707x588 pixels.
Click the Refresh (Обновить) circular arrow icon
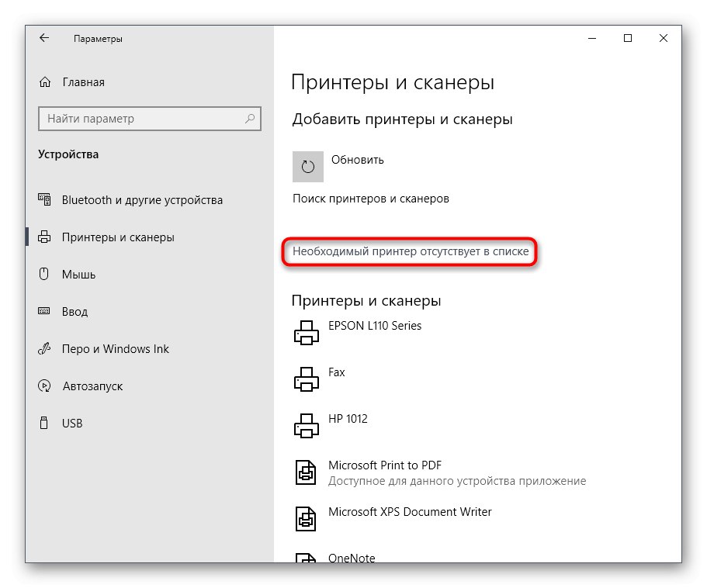[x=308, y=166]
